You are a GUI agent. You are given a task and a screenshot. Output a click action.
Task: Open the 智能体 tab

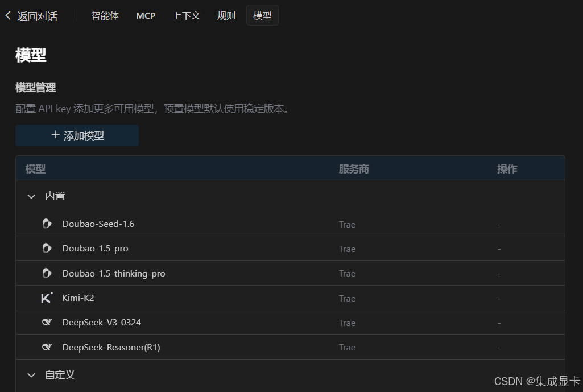[105, 15]
